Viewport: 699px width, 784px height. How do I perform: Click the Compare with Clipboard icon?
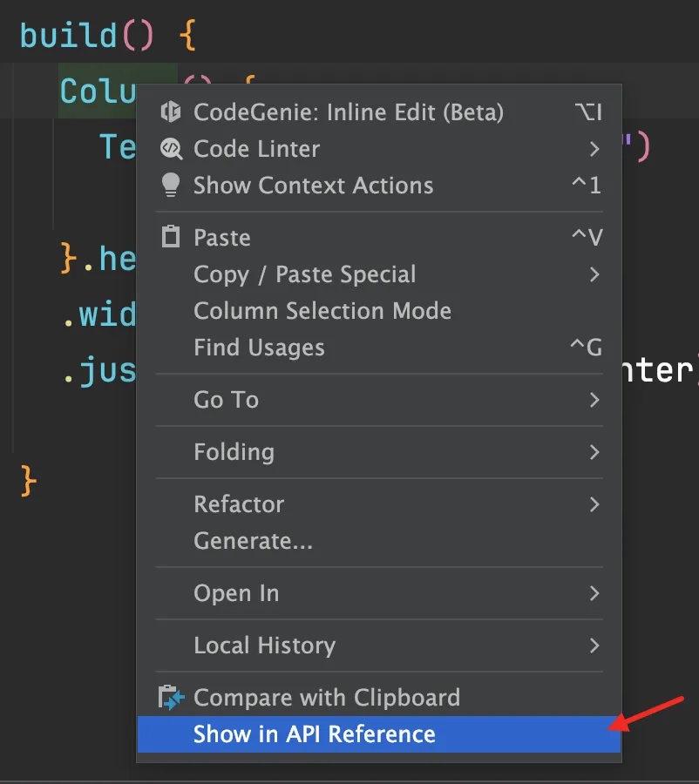171,697
